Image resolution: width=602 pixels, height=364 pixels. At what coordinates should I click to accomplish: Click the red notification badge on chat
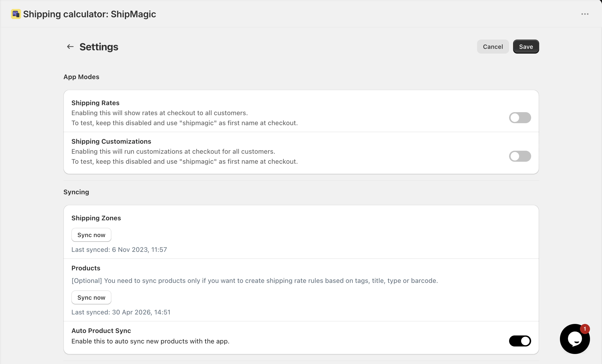(x=585, y=329)
